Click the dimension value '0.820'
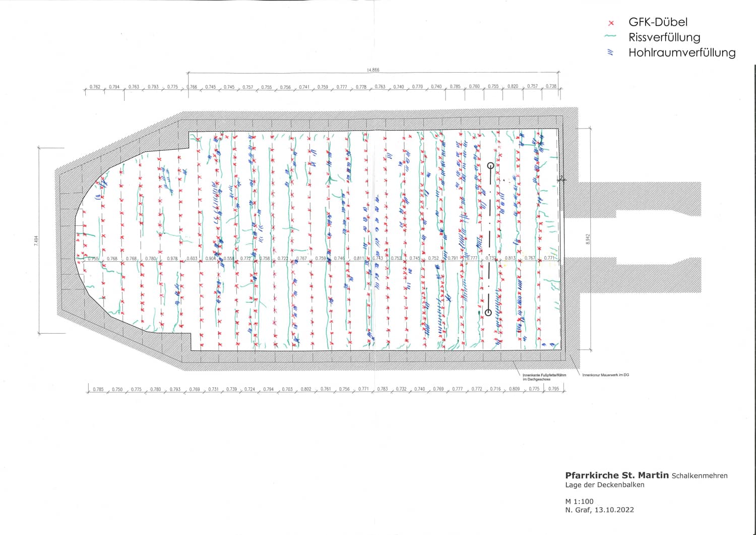This screenshot has height=535, width=756. [513, 86]
